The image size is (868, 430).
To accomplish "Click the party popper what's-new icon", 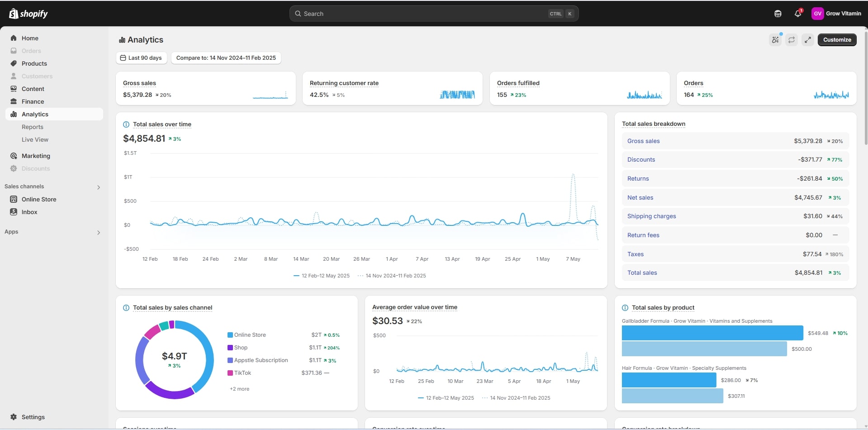I will [x=775, y=40].
